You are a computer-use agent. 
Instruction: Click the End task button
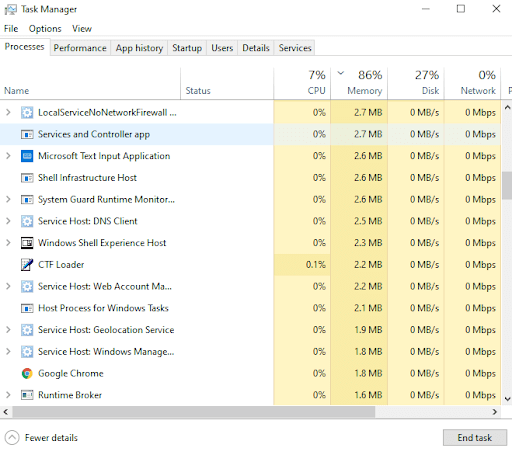click(x=475, y=438)
